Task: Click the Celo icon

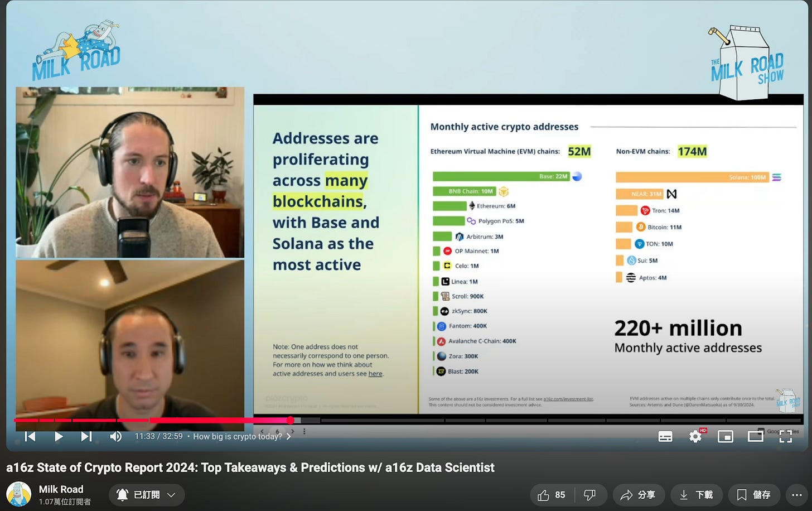Action: [447, 266]
